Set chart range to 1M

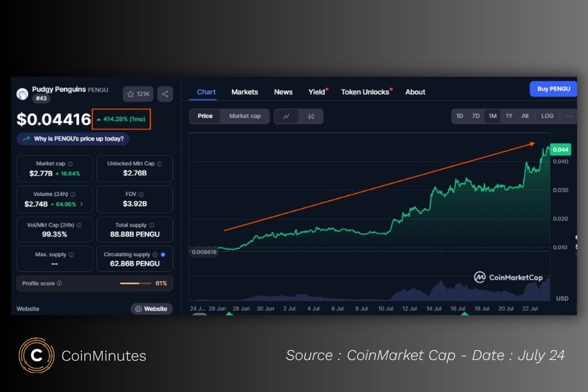(493, 116)
